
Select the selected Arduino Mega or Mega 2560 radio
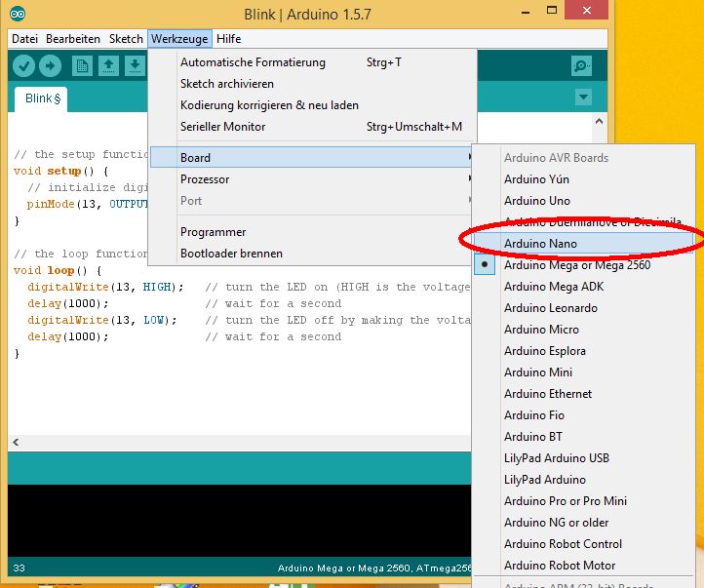pos(485,265)
